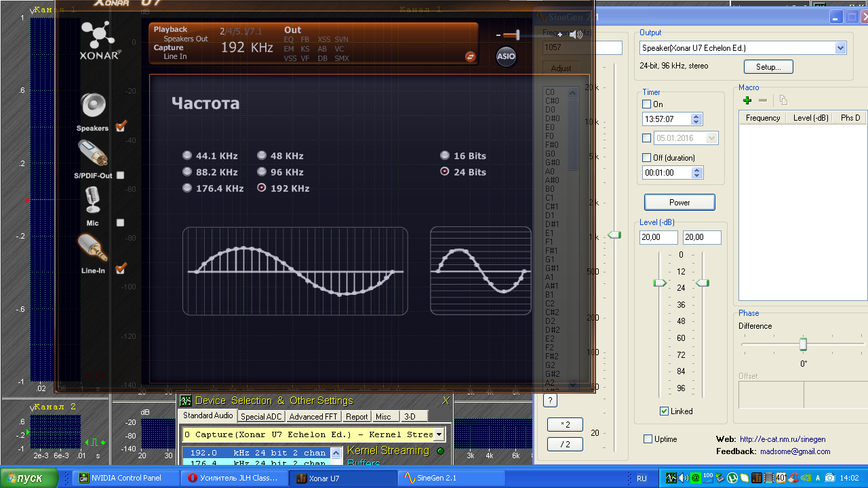Screen dimensions: 868x488
Task: Click the madsome@gmail.com feedback link
Action: click(795, 451)
